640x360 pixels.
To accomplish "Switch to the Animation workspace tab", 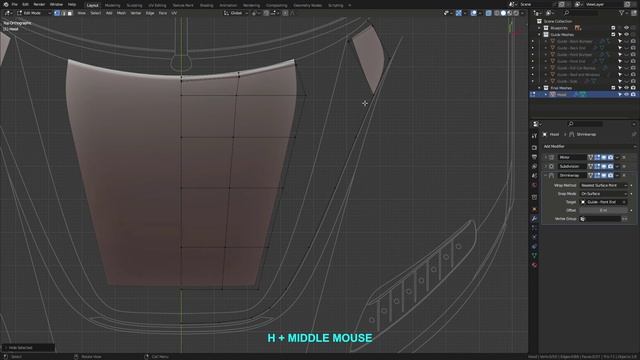I will [x=228, y=5].
